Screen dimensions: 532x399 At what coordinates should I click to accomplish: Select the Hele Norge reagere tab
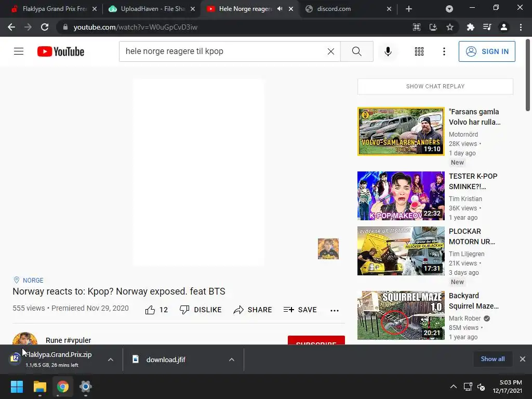(x=245, y=9)
